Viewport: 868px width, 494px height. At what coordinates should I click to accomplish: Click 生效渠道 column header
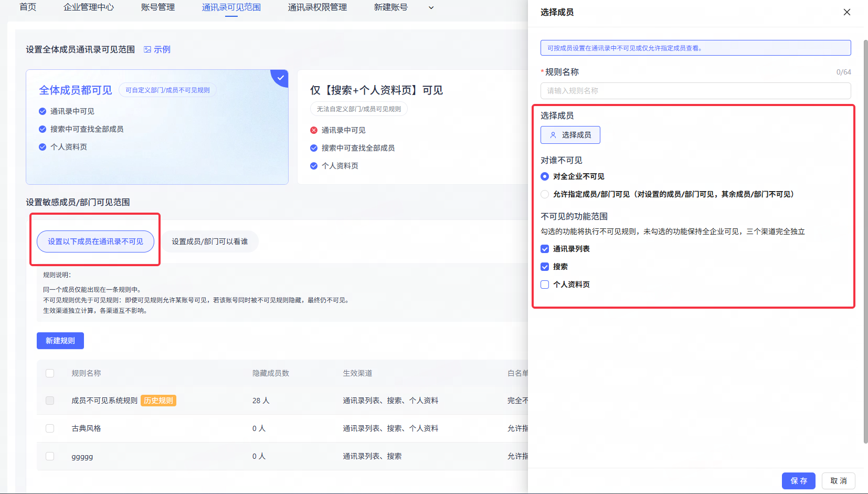357,373
